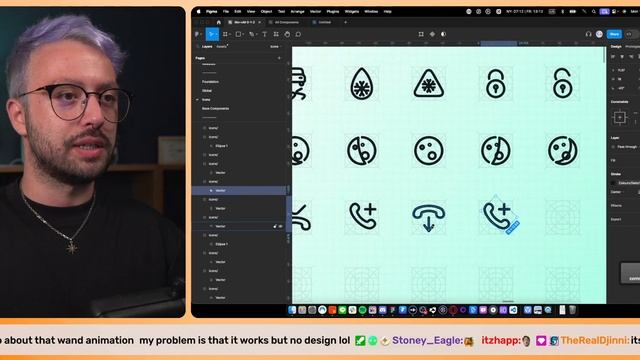The width and height of the screenshot is (640, 360).
Task: Select the Comment tool
Action: pos(298,34)
